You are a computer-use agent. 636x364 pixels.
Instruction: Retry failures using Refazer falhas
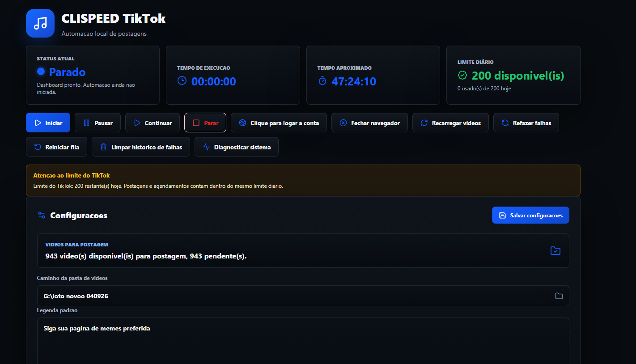tap(526, 123)
